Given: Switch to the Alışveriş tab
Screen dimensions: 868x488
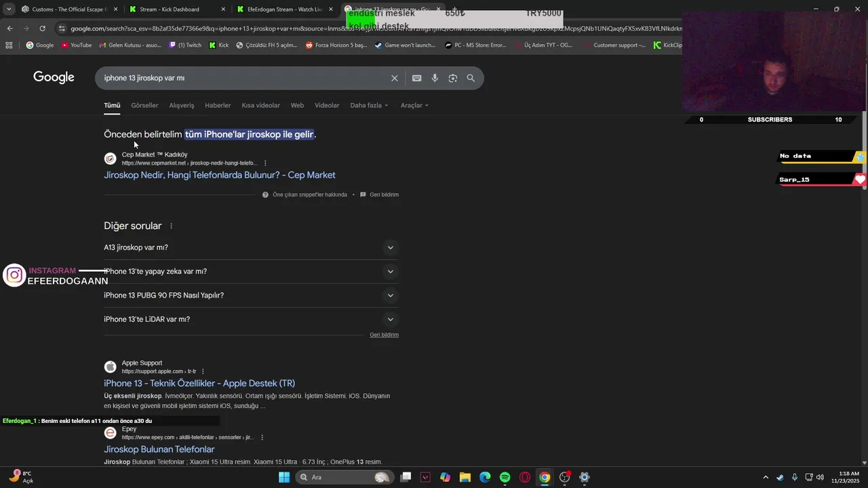Looking at the screenshot, I should coord(182,106).
